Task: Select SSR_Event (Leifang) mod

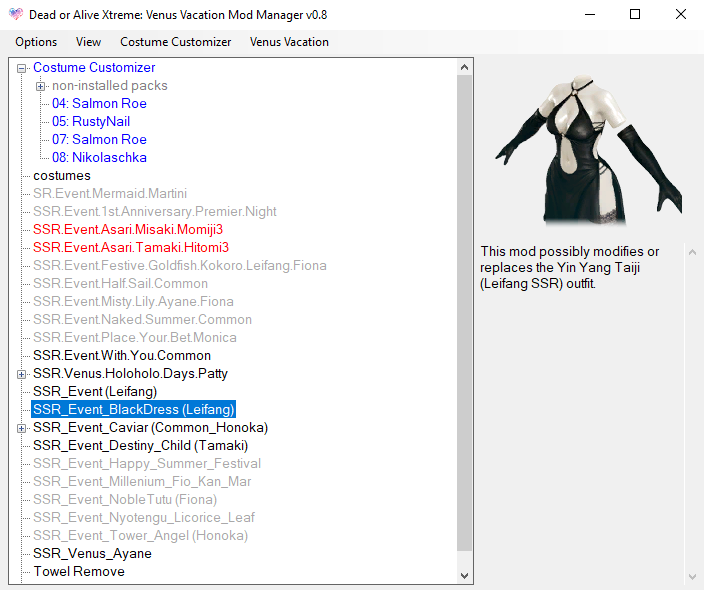Action: pos(95,392)
